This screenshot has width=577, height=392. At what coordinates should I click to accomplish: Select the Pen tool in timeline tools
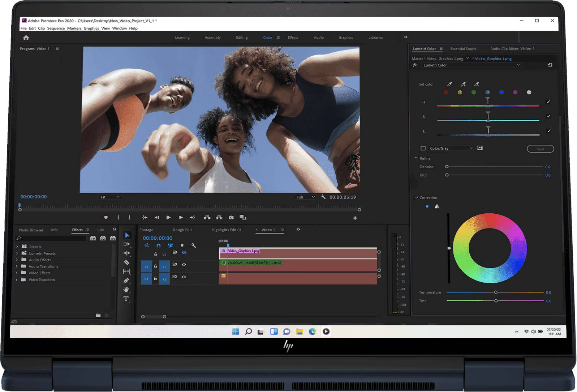126,280
